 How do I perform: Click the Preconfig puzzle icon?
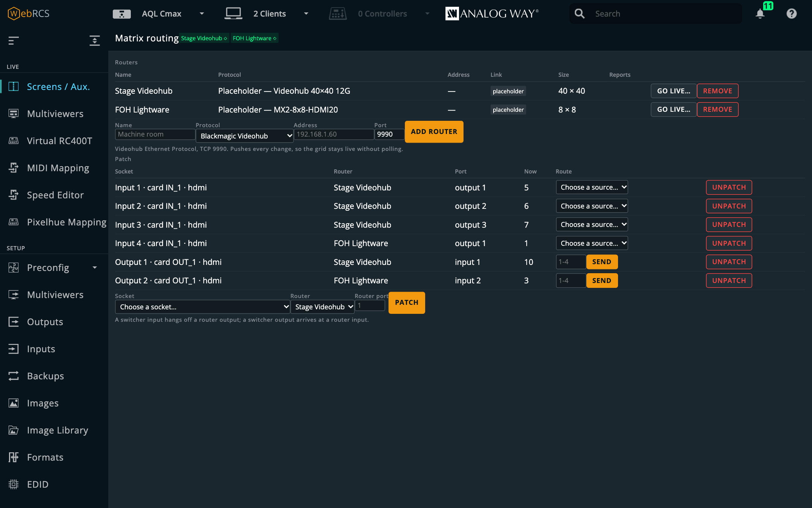14,268
